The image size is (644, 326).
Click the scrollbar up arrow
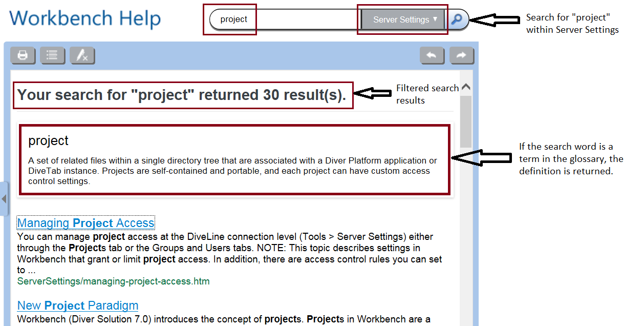[x=466, y=87]
